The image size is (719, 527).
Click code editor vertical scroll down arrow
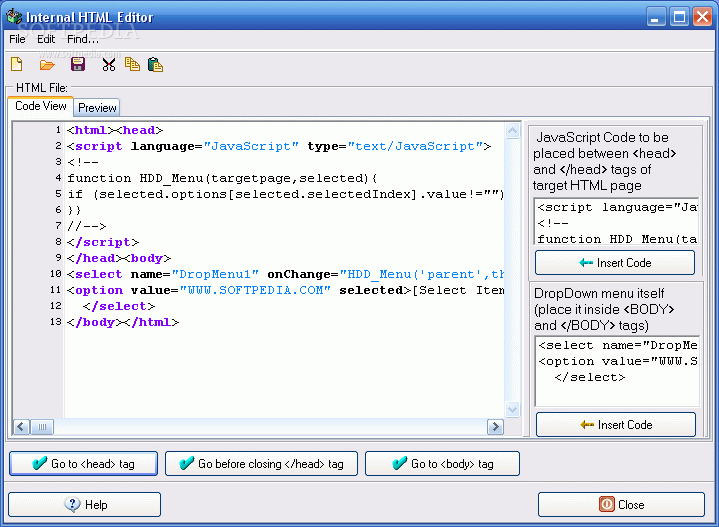[513, 409]
